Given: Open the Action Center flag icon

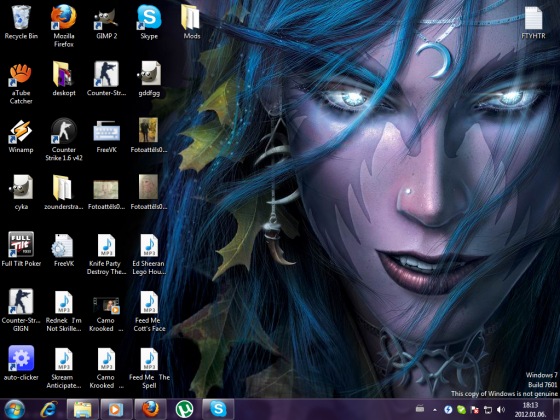Looking at the screenshot, I should pyautogui.click(x=475, y=410).
